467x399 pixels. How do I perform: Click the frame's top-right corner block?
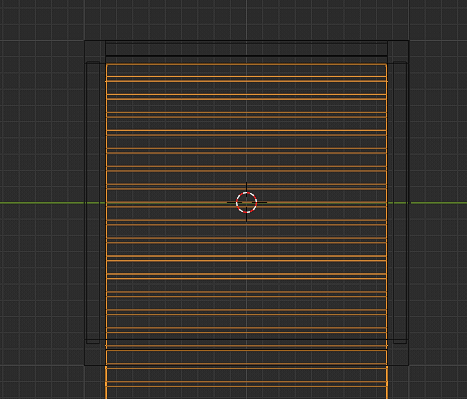[x=398, y=51]
